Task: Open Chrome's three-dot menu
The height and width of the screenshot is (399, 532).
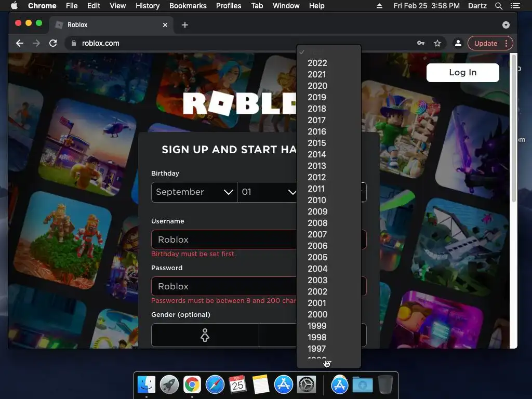Action: click(506, 43)
